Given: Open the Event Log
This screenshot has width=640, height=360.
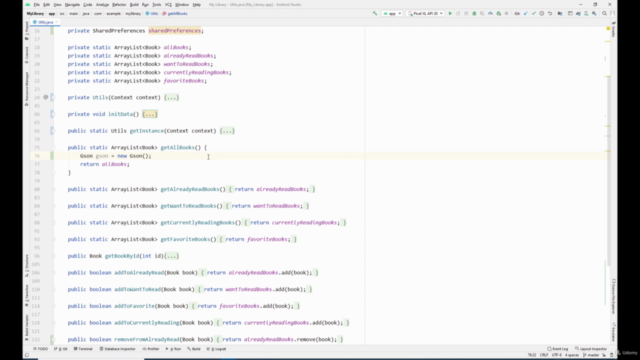Looking at the screenshot, I should (558, 349).
